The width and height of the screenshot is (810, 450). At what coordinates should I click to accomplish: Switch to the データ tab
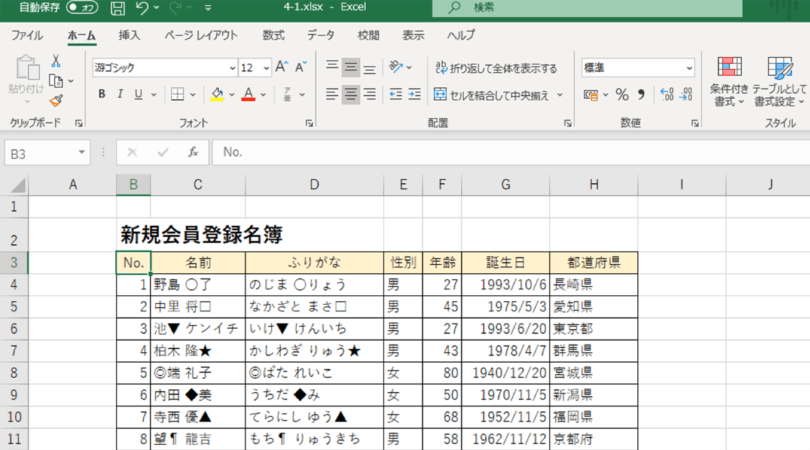click(x=321, y=35)
